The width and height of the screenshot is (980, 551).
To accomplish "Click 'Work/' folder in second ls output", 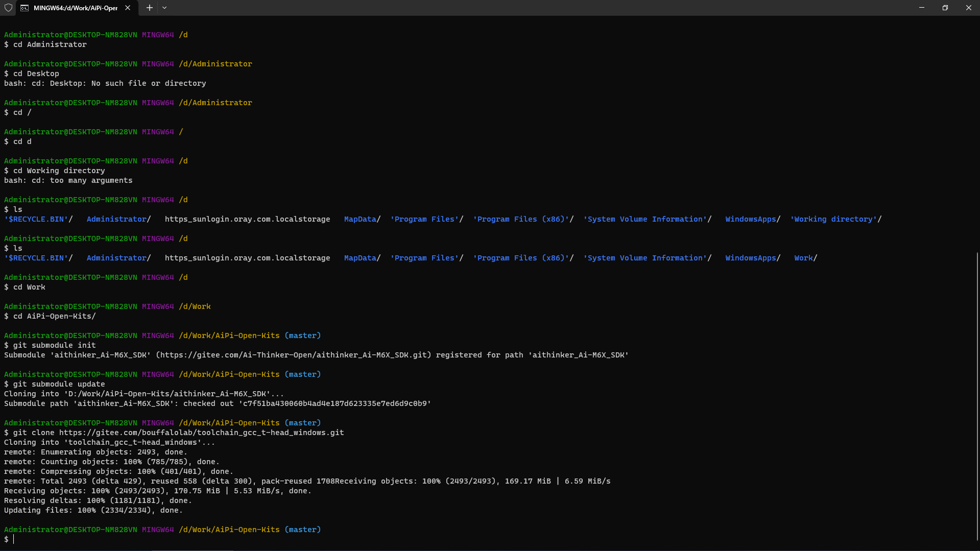I will (x=805, y=258).
